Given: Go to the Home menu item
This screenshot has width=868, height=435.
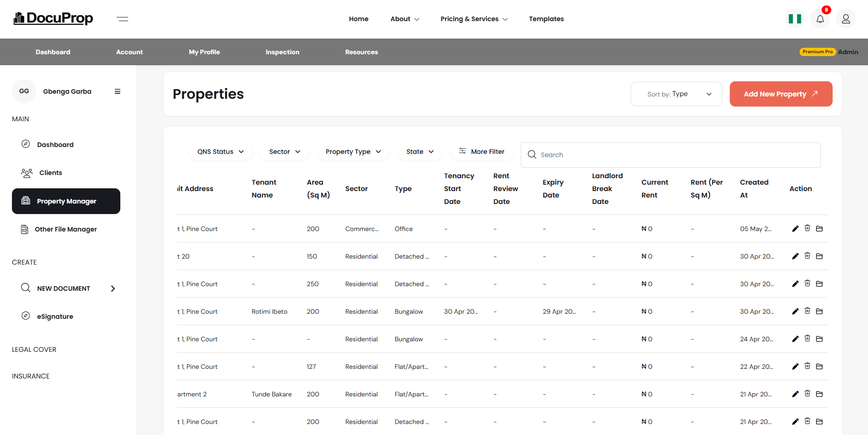Looking at the screenshot, I should pyautogui.click(x=359, y=19).
